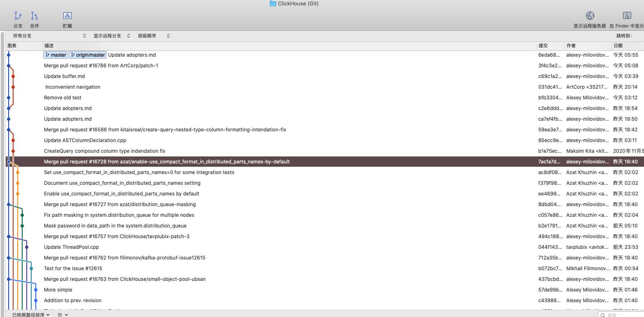Viewport: 644px width, 317px height.
Task: Click the Graph (图表) column header
Action: tap(24, 46)
